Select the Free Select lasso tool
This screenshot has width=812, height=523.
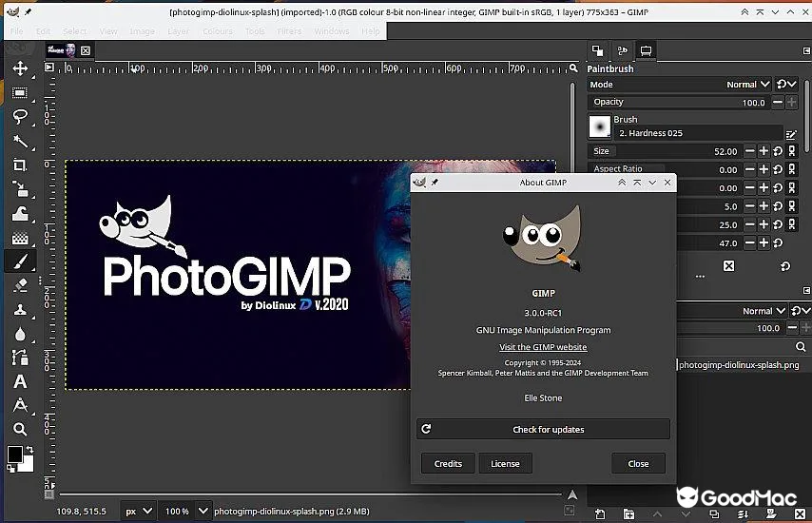pyautogui.click(x=20, y=117)
